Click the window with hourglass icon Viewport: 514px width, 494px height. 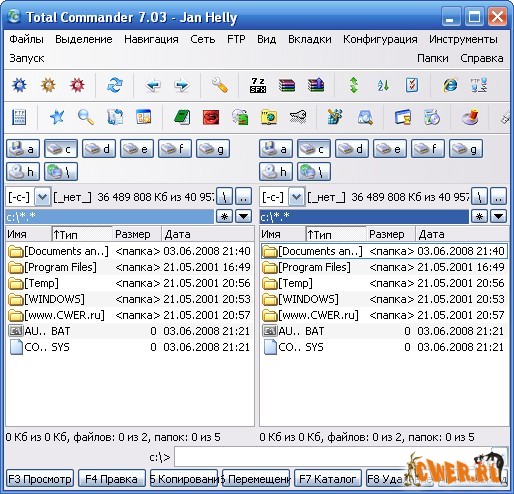click(403, 117)
